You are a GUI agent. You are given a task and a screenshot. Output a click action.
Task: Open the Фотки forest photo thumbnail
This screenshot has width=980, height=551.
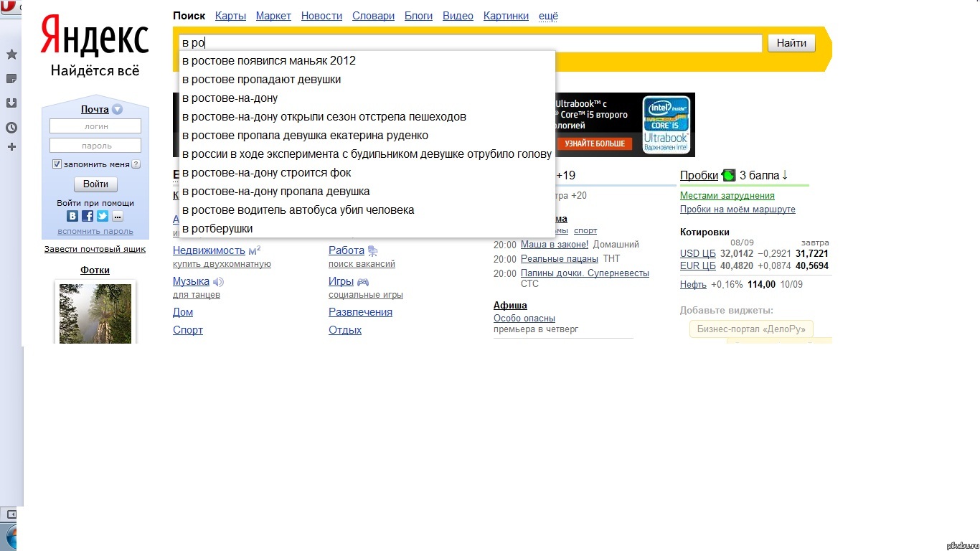click(95, 314)
